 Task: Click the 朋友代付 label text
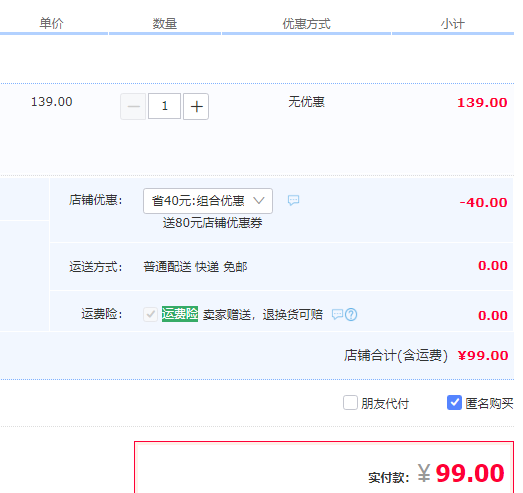[385, 404]
